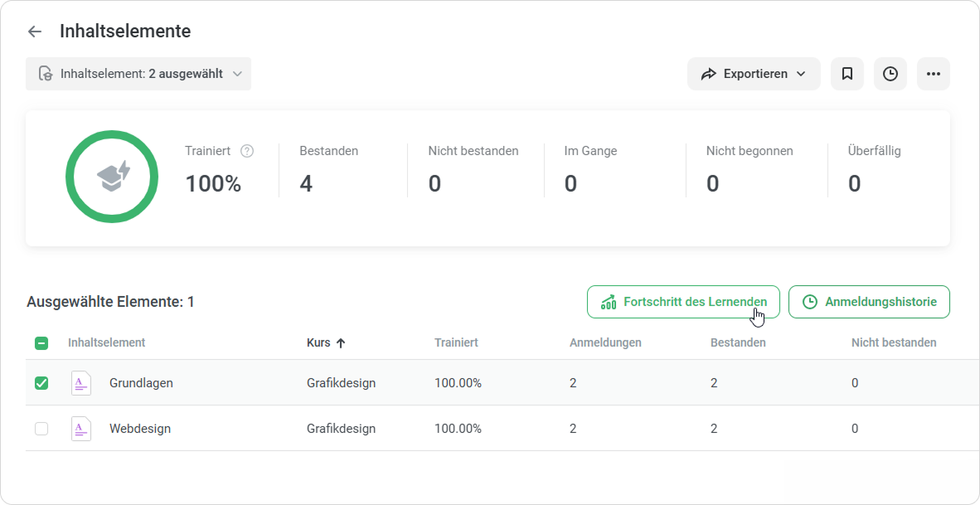The height and width of the screenshot is (505, 980).
Task: Click 100.00% in the Grundlagen row
Action: (x=458, y=383)
